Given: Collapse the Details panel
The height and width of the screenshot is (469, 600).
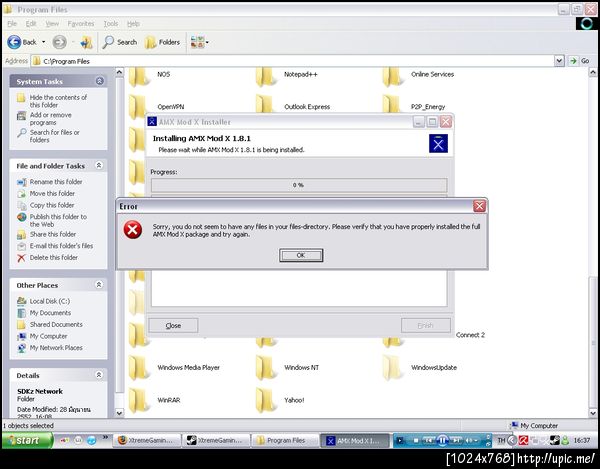Looking at the screenshot, I should [x=99, y=375].
